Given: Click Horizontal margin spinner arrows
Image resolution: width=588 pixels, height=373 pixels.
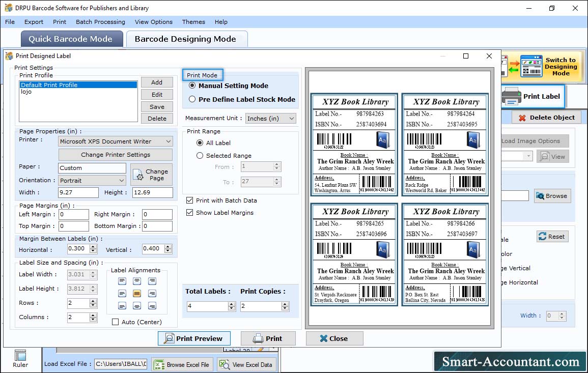Looking at the screenshot, I should [x=93, y=248].
